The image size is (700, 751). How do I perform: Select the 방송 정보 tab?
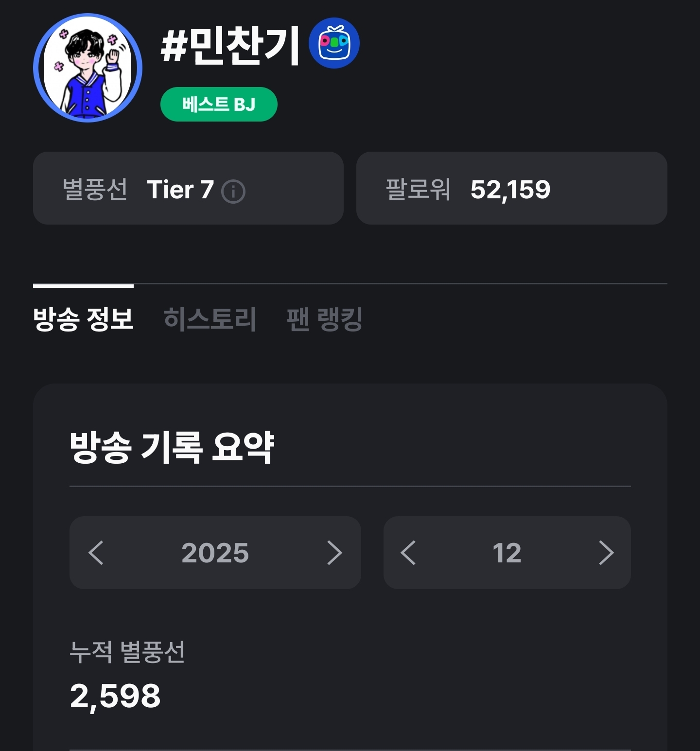tap(83, 319)
